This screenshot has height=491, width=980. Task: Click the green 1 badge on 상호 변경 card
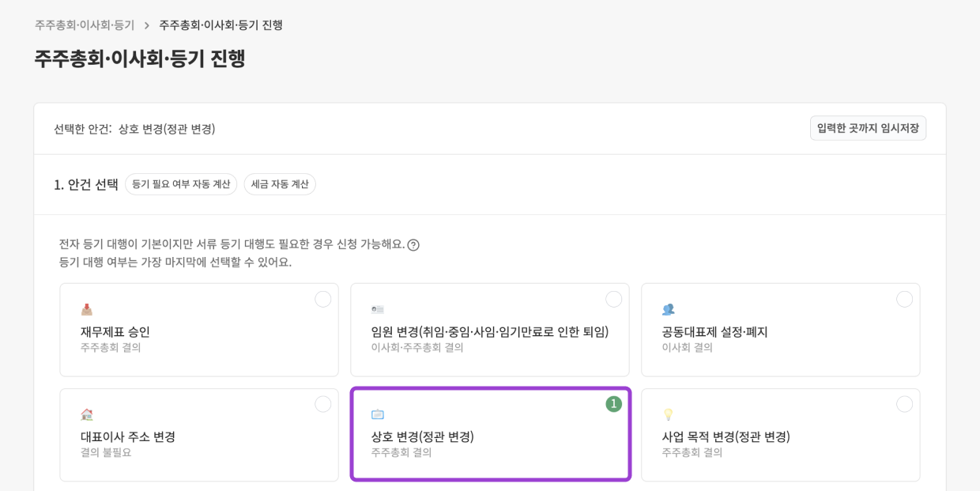point(612,402)
